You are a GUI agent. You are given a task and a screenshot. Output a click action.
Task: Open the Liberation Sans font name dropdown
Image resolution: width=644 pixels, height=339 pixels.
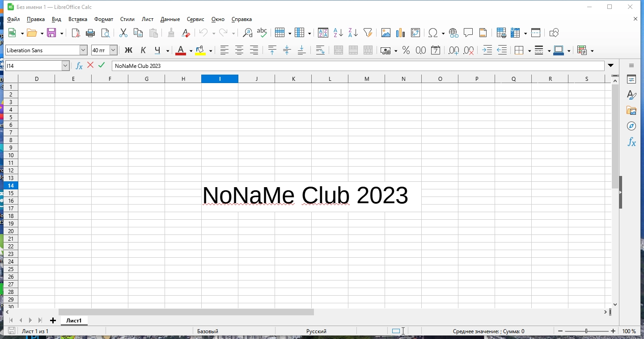tap(83, 50)
